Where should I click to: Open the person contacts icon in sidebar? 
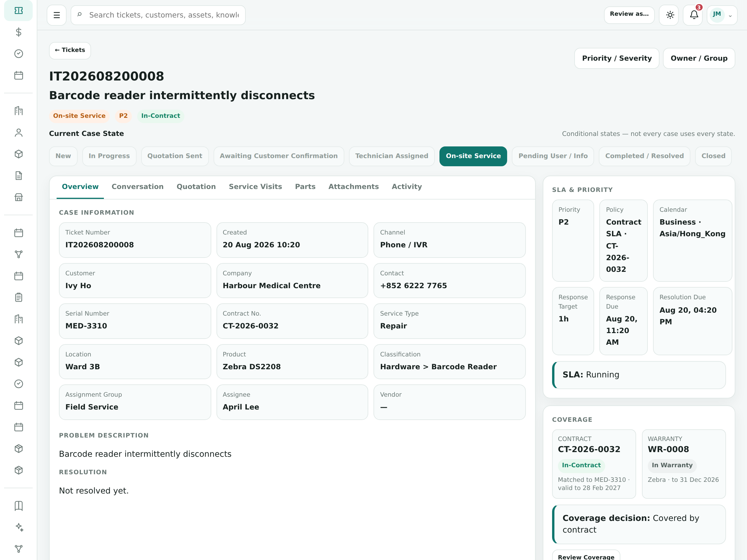(19, 133)
